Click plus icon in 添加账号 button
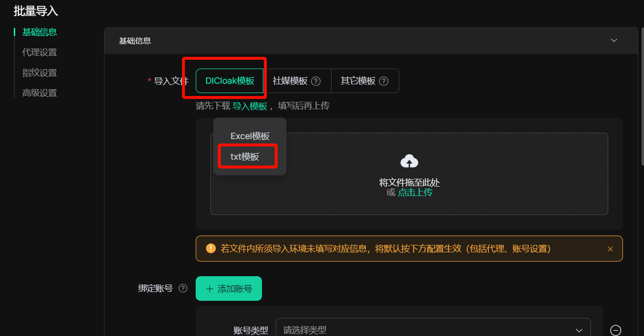 (x=210, y=289)
